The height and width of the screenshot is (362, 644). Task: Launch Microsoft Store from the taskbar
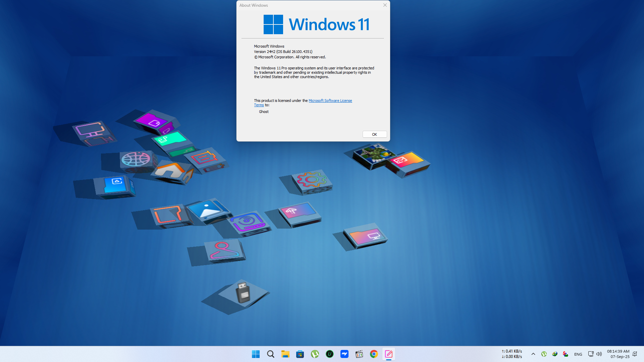300,354
